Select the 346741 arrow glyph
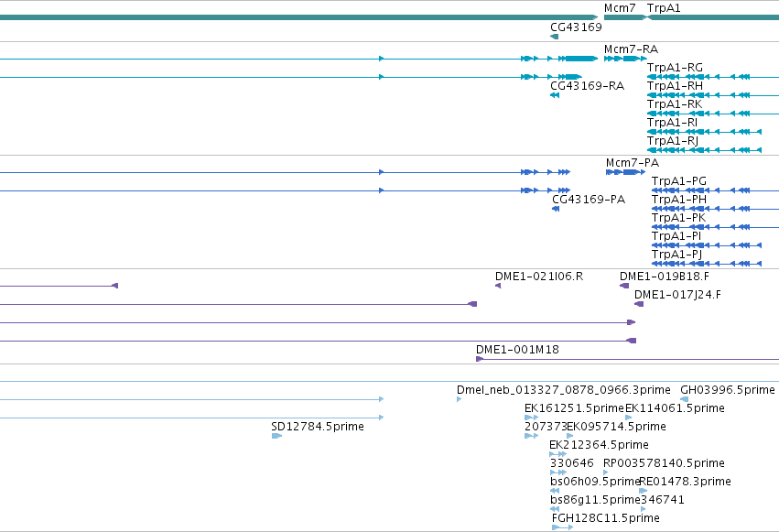The height and width of the screenshot is (532, 779). tap(644, 510)
